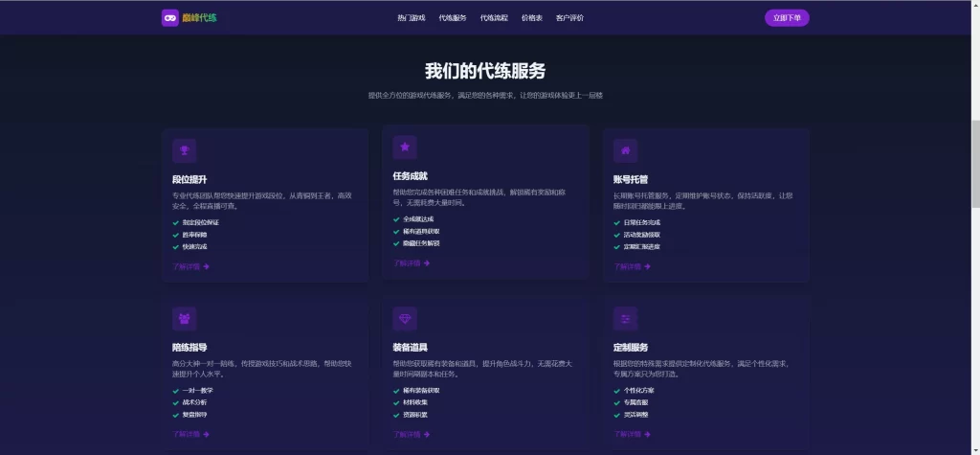
Task: Click the description beginning 长期账号托管服务
Action: coord(703,201)
